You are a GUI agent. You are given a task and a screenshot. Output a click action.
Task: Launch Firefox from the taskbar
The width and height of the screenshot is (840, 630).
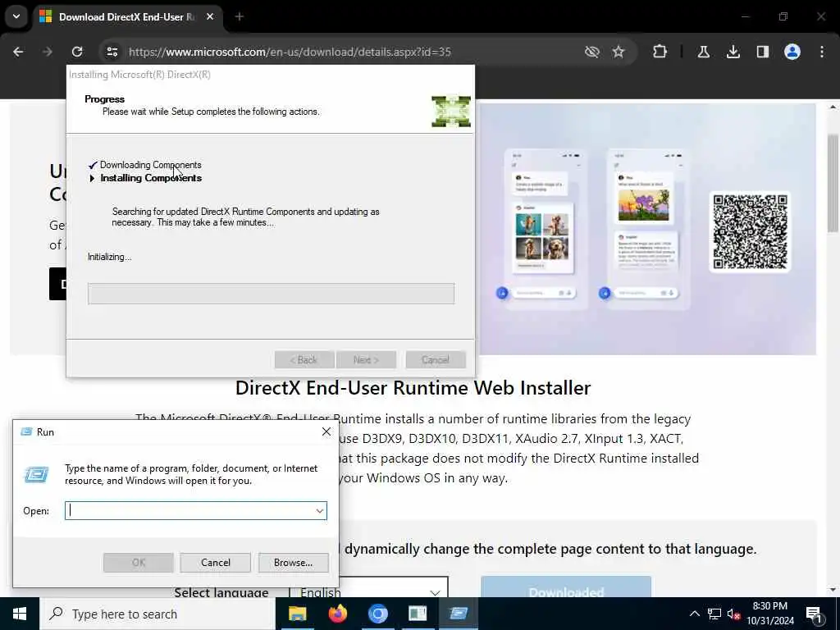point(337,614)
